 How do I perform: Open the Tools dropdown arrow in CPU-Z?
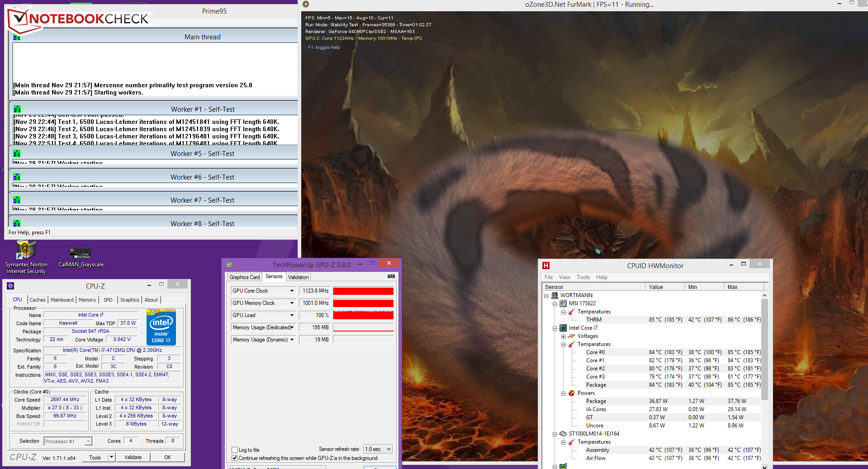[x=111, y=457]
